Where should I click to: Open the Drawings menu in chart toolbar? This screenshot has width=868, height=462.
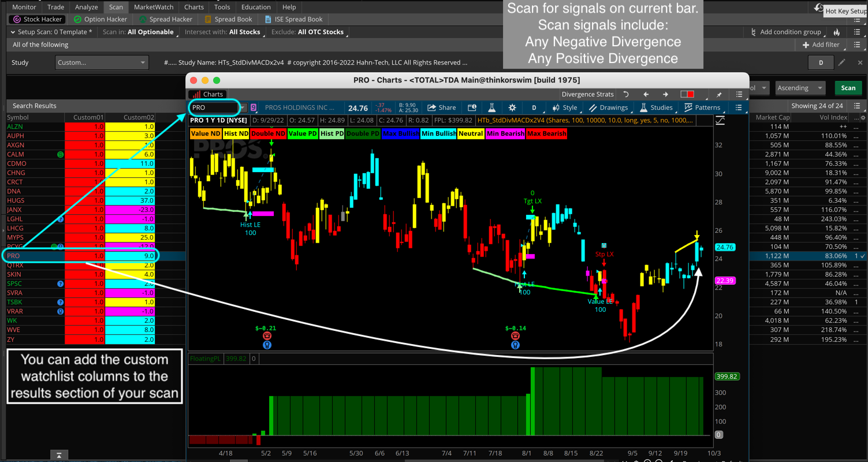(609, 107)
